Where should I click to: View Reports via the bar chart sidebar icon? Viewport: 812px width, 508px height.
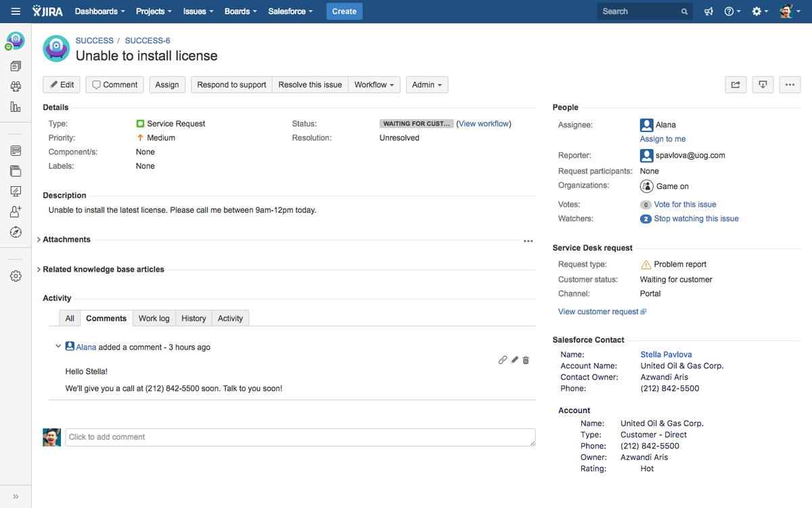pyautogui.click(x=16, y=106)
